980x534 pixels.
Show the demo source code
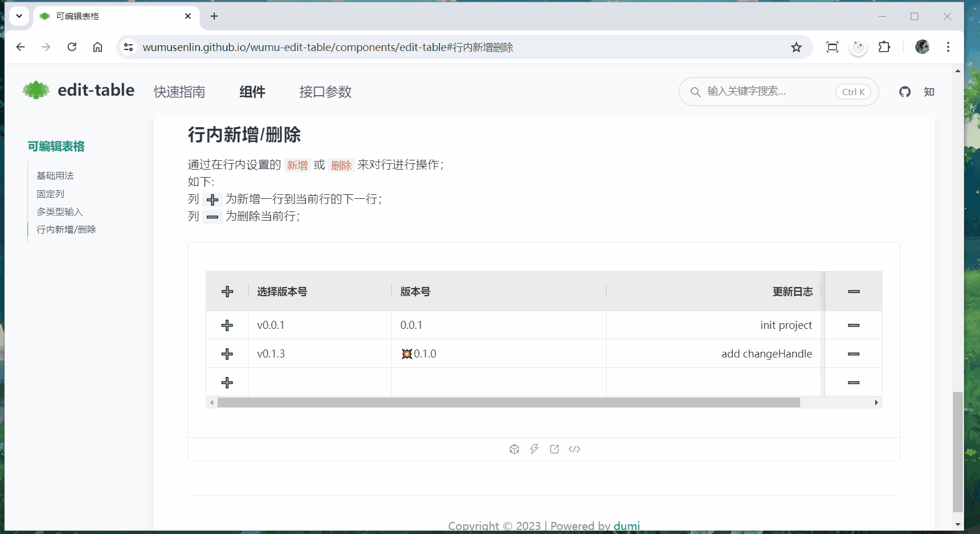[574, 449]
